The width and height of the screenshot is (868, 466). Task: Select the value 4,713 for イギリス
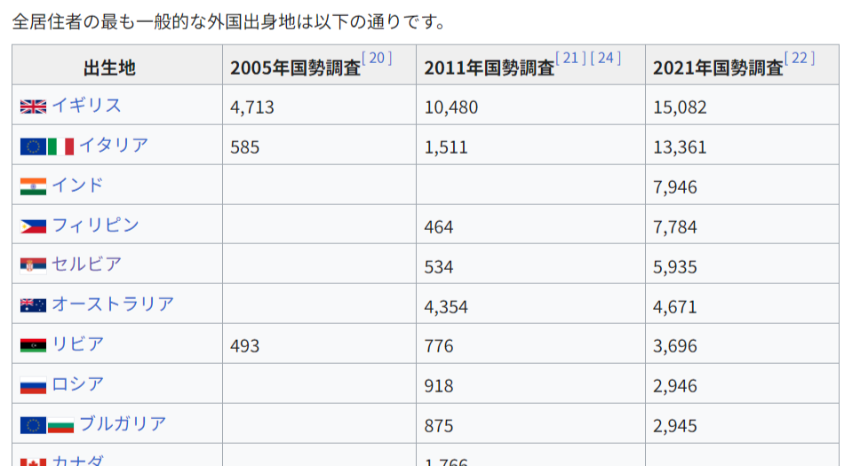[x=252, y=107]
